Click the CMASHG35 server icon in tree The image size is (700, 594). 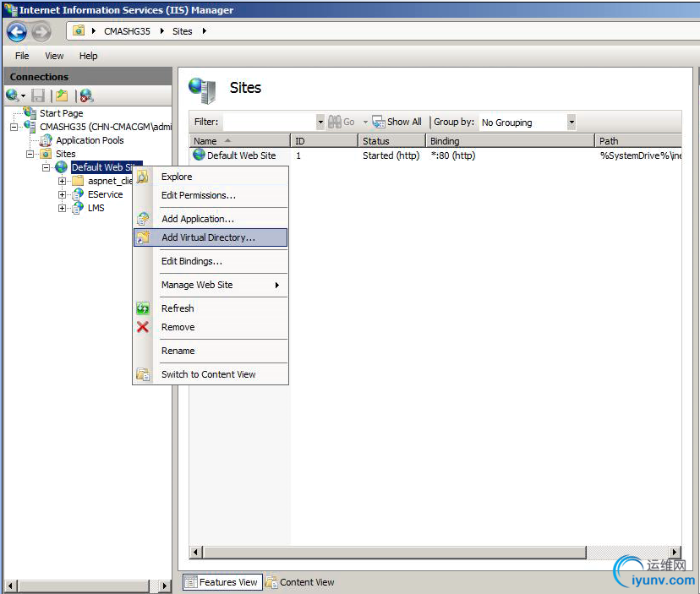pyautogui.click(x=30, y=126)
